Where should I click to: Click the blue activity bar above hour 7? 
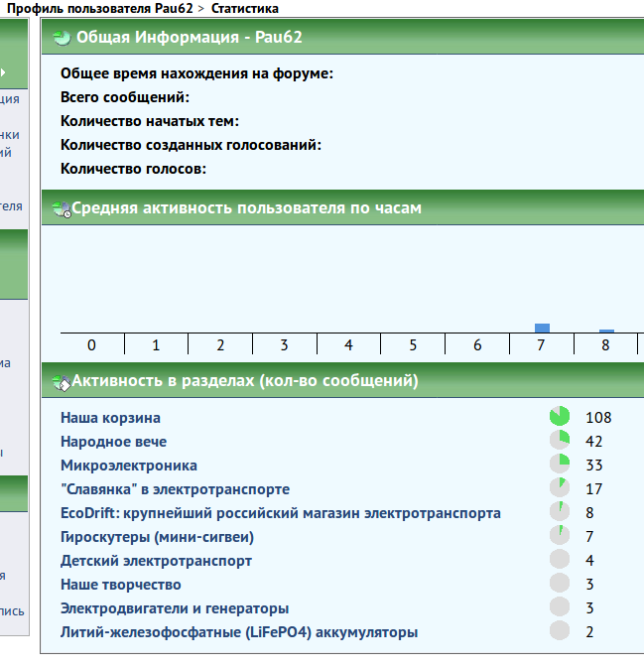(542, 328)
